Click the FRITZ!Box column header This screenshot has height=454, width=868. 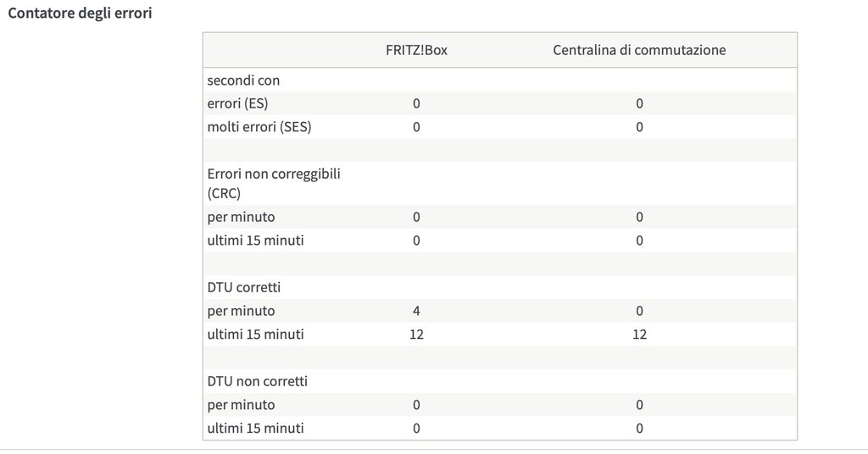coord(416,50)
